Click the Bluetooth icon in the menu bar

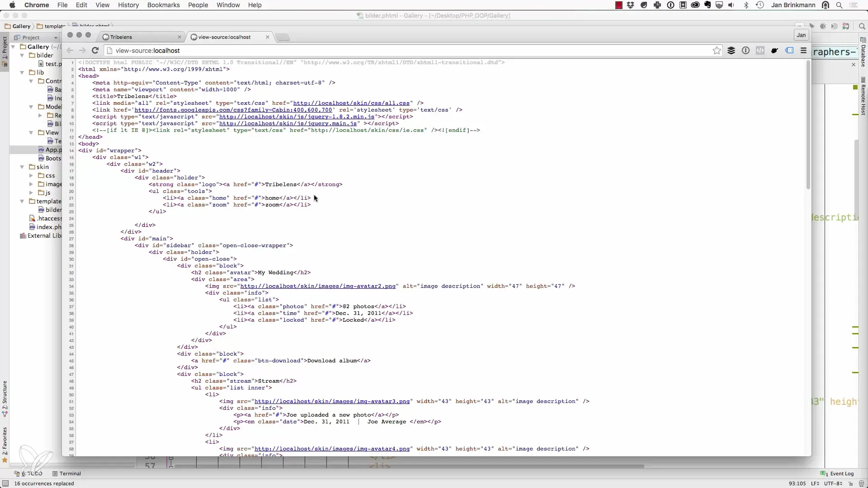(746, 5)
